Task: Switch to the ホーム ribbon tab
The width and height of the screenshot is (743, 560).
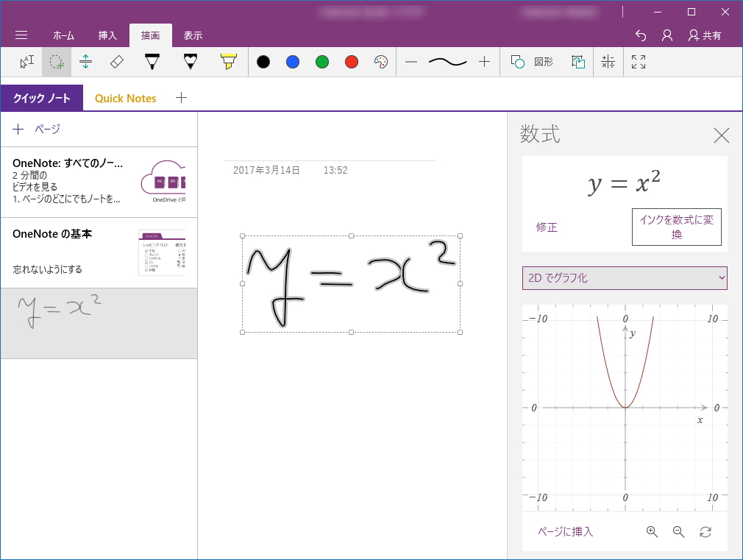Action: 63,35
